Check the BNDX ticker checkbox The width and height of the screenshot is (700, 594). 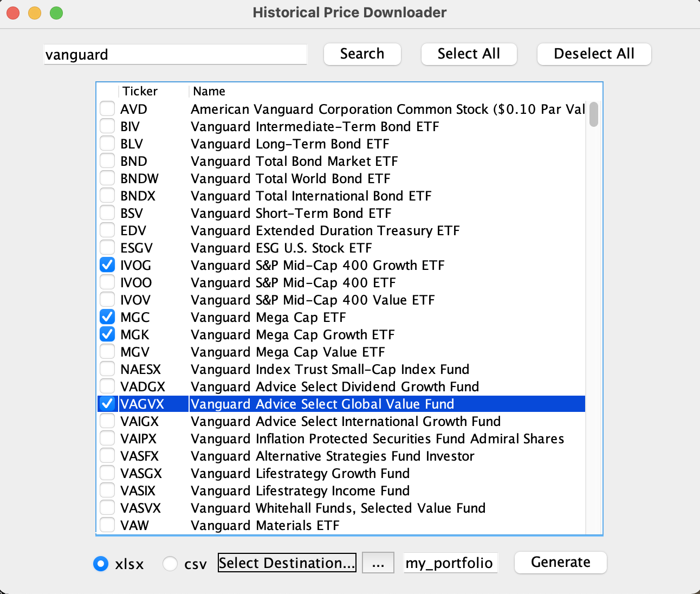point(107,196)
